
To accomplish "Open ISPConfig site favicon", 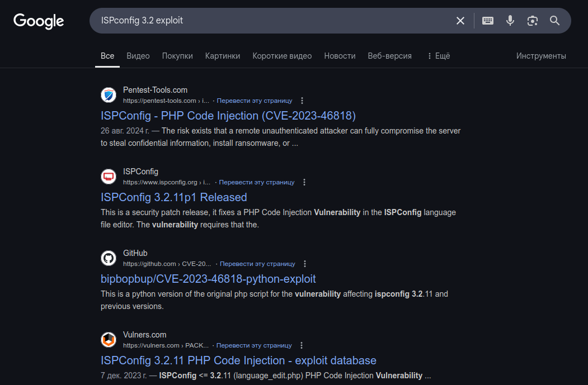I will (109, 177).
